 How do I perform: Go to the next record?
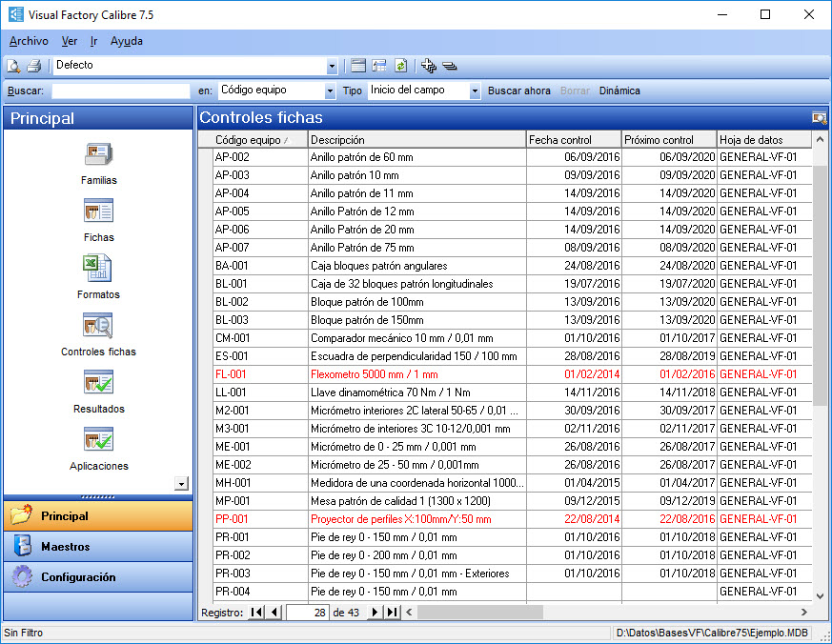point(375,613)
